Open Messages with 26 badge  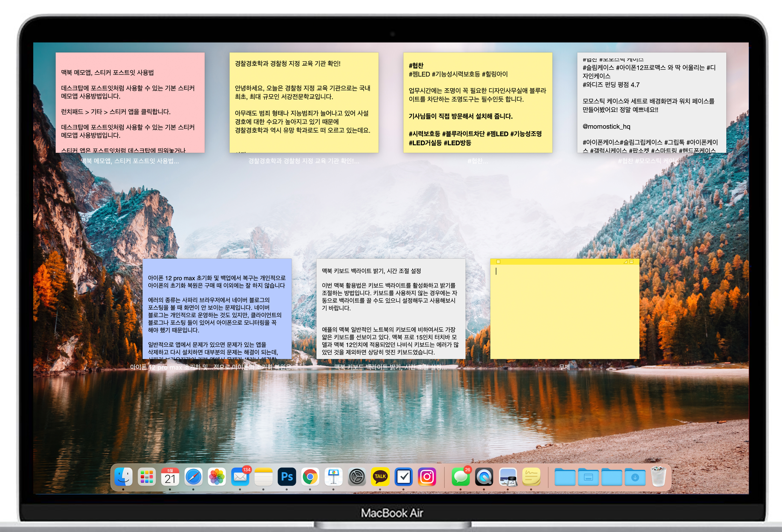461,476
